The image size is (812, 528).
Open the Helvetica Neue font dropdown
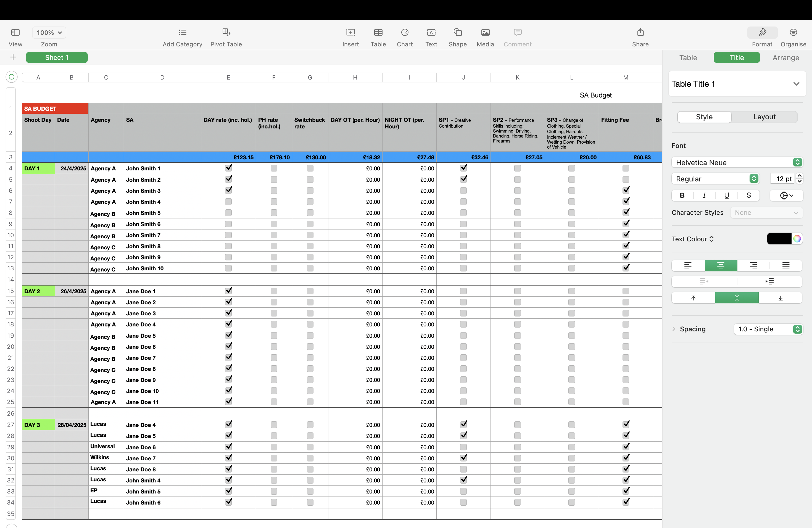pos(737,163)
